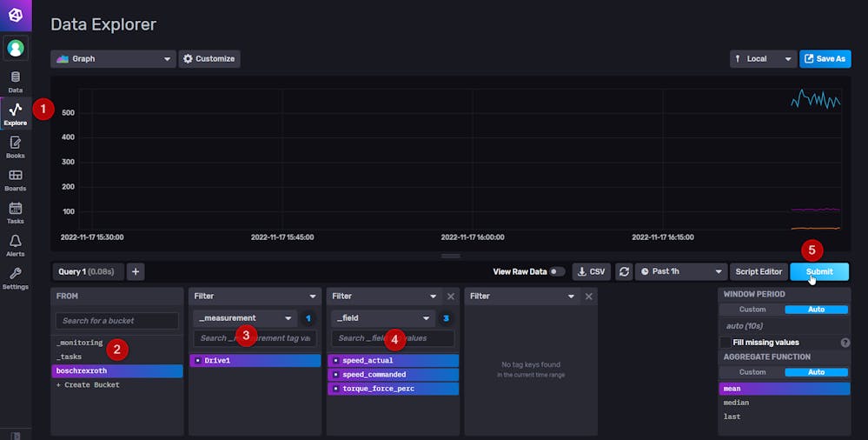Open Customize visualization options
The height and width of the screenshot is (440, 868).
(209, 59)
